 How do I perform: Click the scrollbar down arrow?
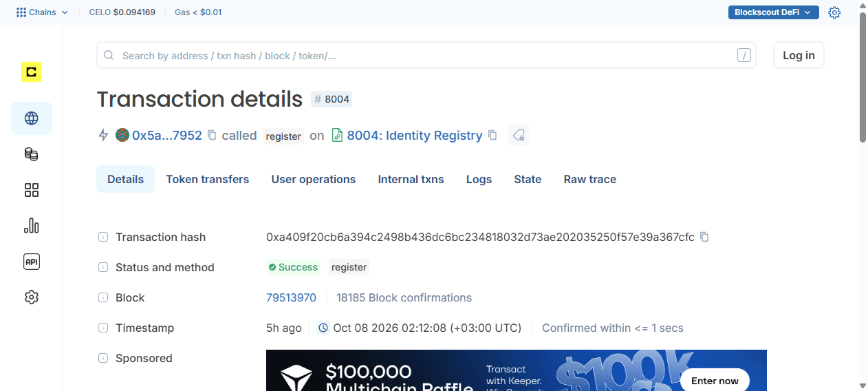862,385
